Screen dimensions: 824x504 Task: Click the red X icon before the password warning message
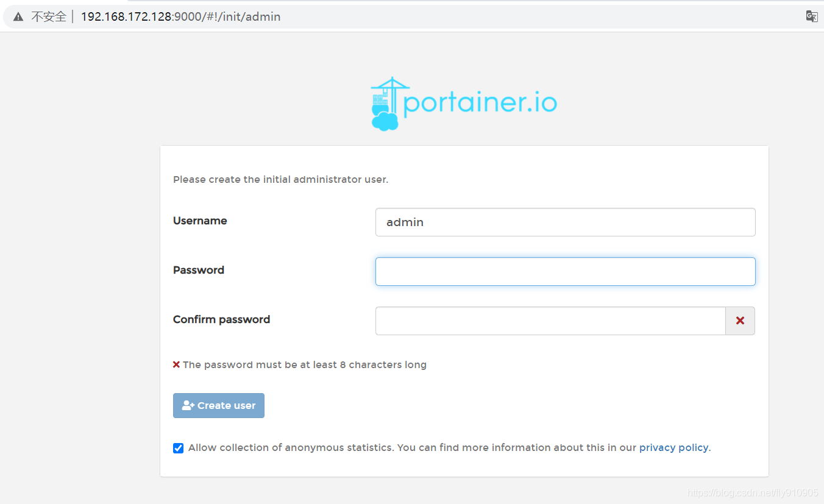pyautogui.click(x=177, y=364)
